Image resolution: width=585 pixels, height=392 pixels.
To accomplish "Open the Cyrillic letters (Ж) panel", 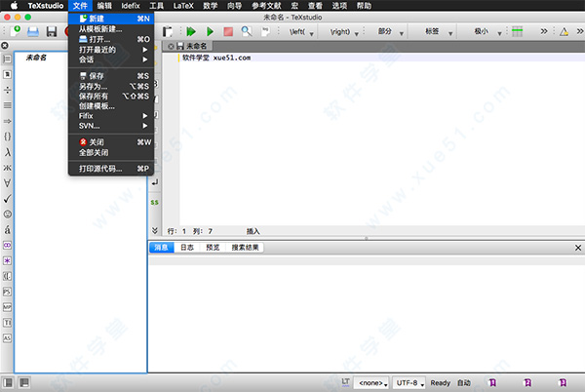I will pyautogui.click(x=7, y=168).
